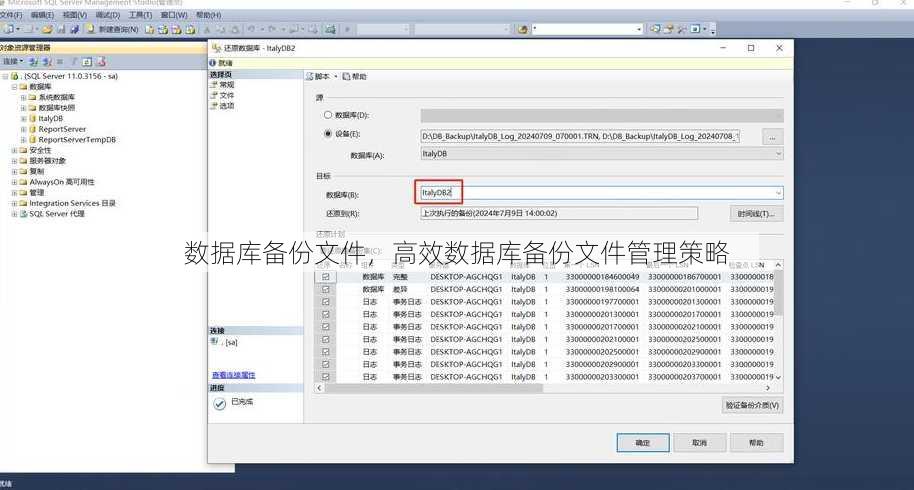Toggle checkbox for log row 33000000202500001
The width and height of the screenshot is (914, 490).
coord(325,352)
